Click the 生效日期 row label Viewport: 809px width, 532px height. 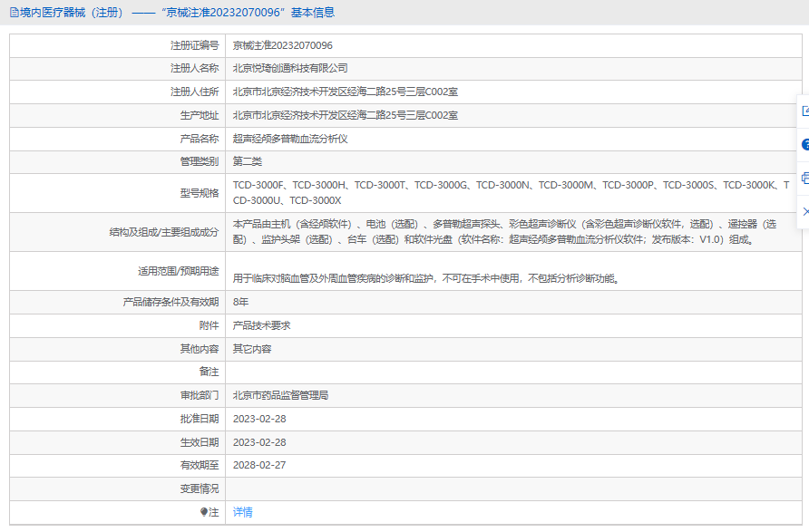click(200, 442)
